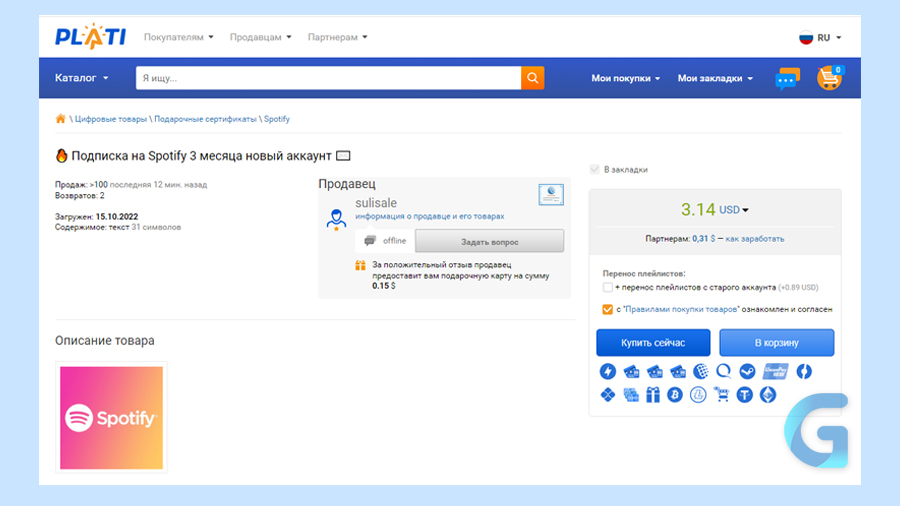
Task: Focus the 'Я ищу...' search field
Action: click(x=328, y=78)
